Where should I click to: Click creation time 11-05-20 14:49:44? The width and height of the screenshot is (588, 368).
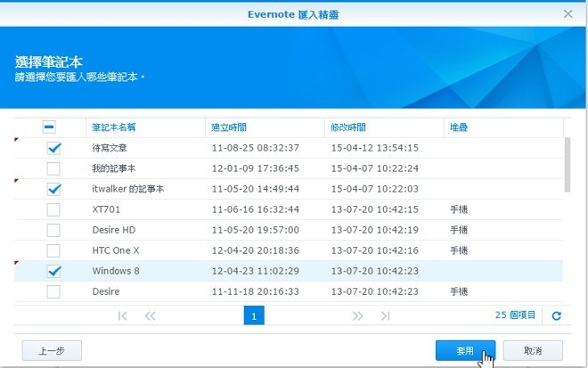[256, 189]
